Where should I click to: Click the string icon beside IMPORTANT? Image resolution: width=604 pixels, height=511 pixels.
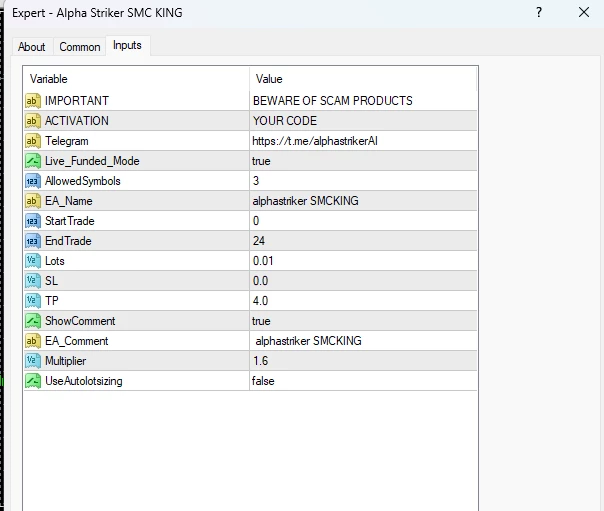coord(33,101)
